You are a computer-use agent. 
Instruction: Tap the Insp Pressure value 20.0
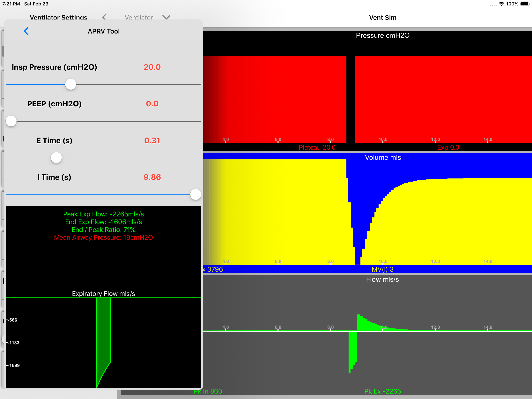tap(152, 67)
